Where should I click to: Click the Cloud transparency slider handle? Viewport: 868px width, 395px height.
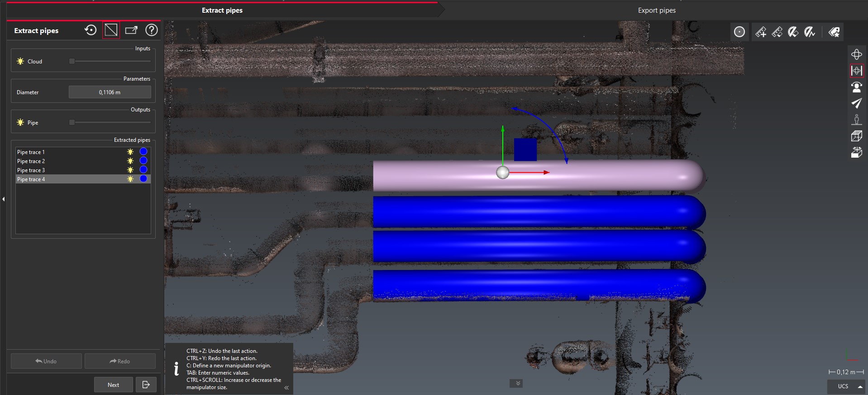pos(72,61)
